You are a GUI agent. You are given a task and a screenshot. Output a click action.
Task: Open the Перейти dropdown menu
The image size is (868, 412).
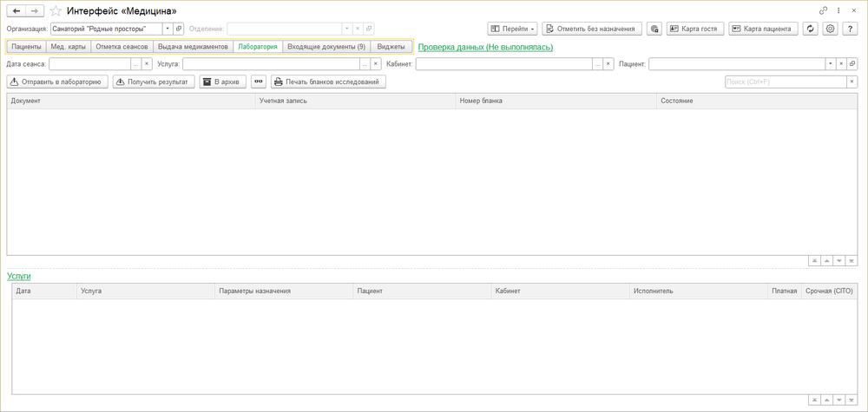pyautogui.click(x=512, y=29)
